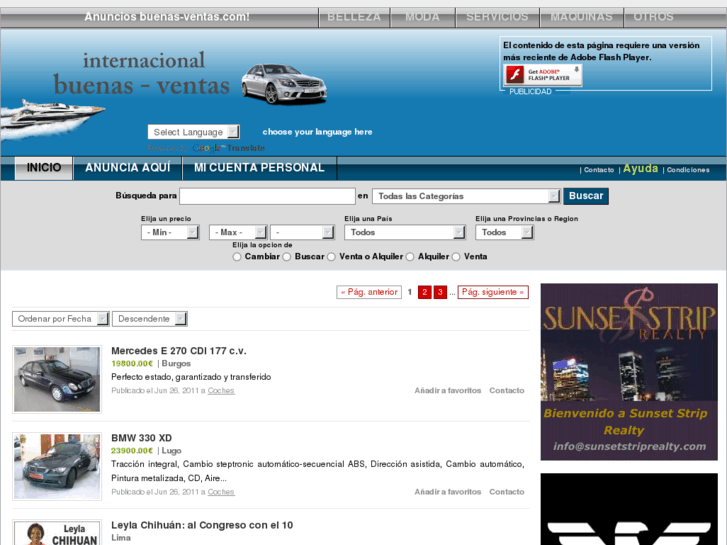Open the Condiciones link
Image resolution: width=727 pixels, height=545 pixels.
tap(688, 170)
